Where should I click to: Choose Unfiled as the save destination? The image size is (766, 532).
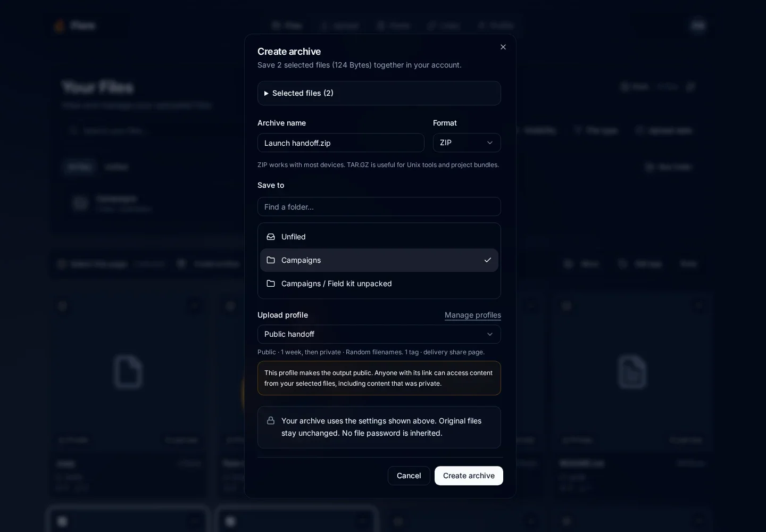pyautogui.click(x=379, y=237)
